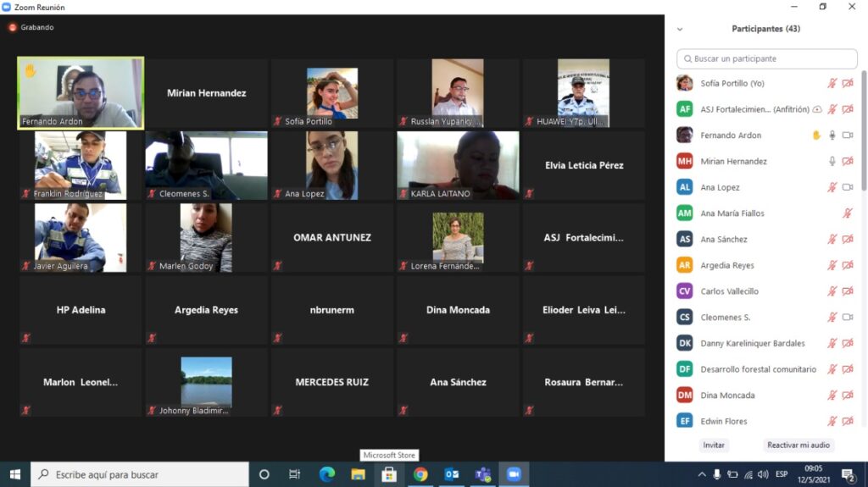Click the Reactivar mi audio button
Screen dimensions: 868x487
point(797,445)
